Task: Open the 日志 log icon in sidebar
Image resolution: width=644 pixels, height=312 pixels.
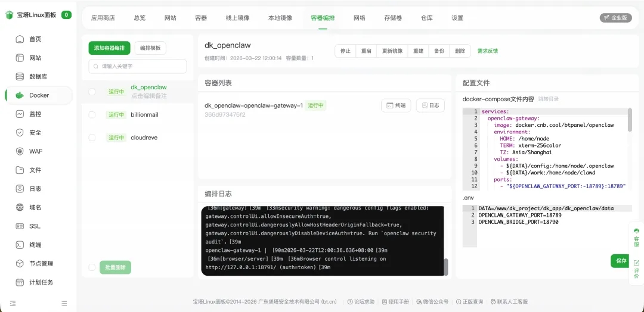Action: (20, 189)
